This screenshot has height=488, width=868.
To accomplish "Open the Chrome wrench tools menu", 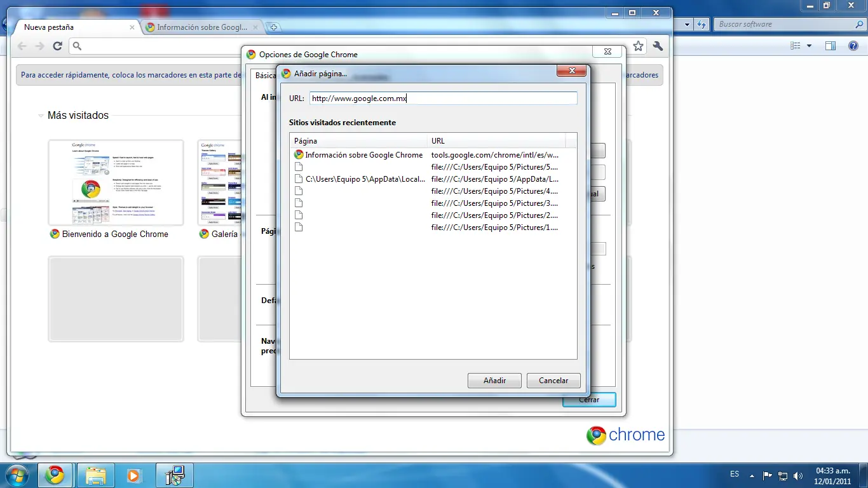I will (658, 46).
